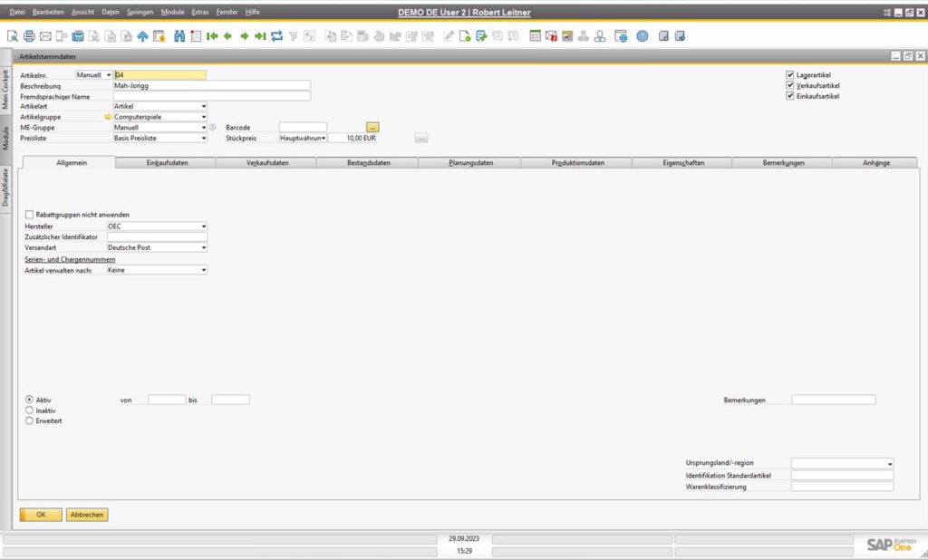
Task: Click the yellow ellipsis button beside Barcode
Action: pyautogui.click(x=372, y=127)
